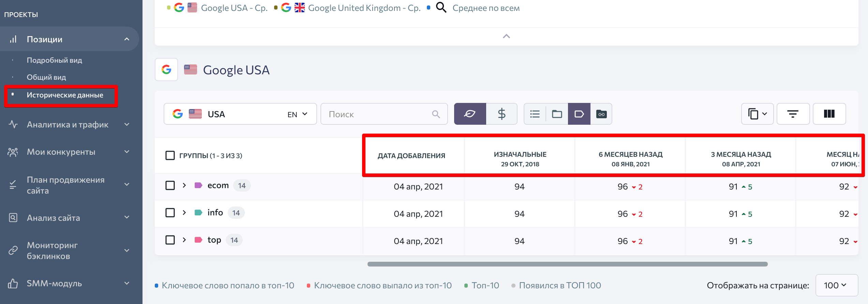Click the search magnifier icon in Поиск

point(436,114)
